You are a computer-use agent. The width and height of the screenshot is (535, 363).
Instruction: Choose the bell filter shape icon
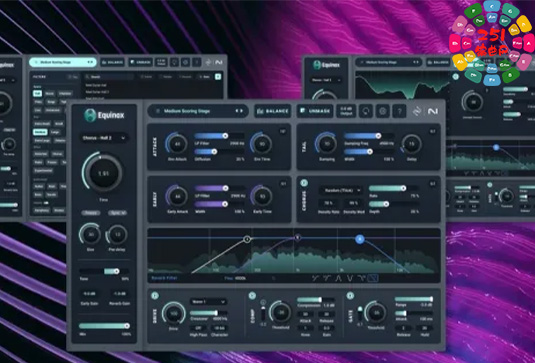tap(338, 278)
